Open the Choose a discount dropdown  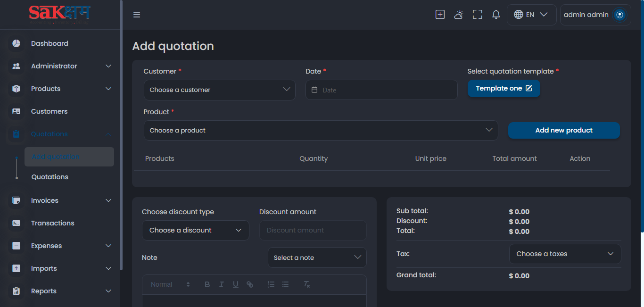[195, 230]
